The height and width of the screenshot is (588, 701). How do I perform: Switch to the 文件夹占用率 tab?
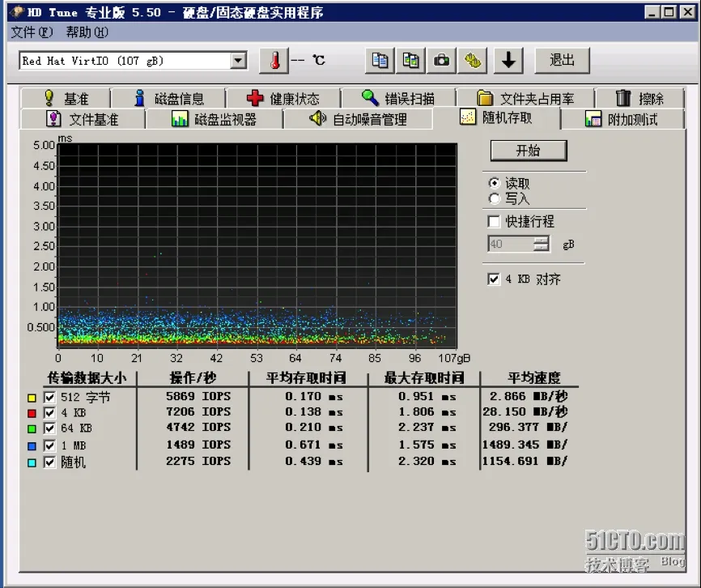(526, 98)
